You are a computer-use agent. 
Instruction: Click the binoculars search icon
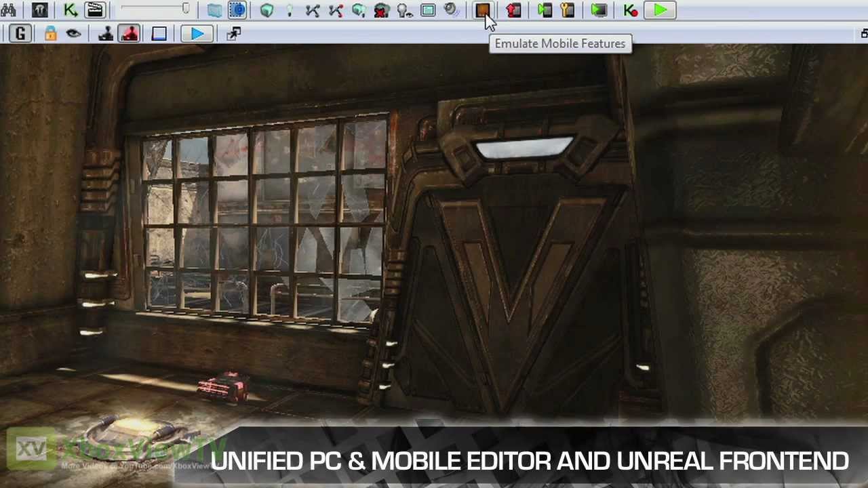pos(8,10)
